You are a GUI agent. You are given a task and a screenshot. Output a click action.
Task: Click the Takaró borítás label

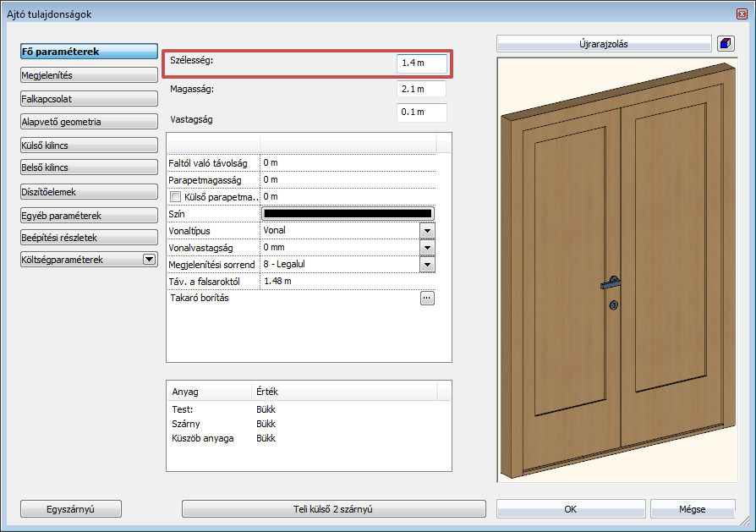point(200,298)
